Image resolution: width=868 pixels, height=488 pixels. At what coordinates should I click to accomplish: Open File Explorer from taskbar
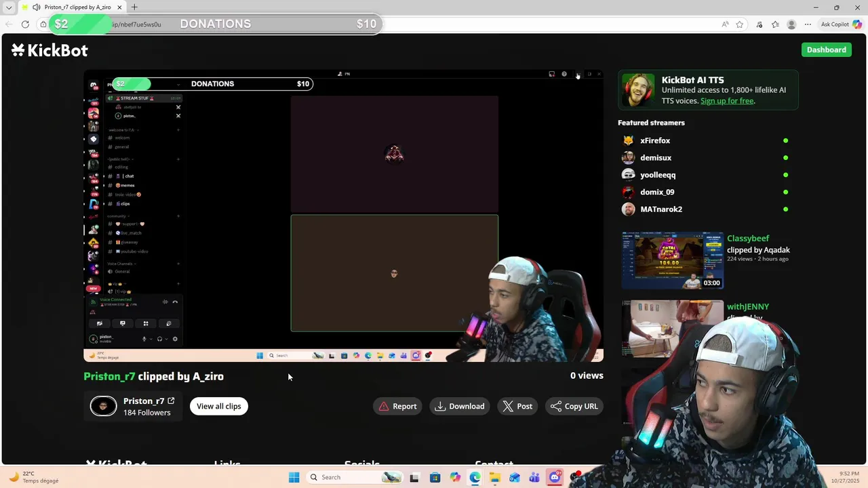coord(495,477)
